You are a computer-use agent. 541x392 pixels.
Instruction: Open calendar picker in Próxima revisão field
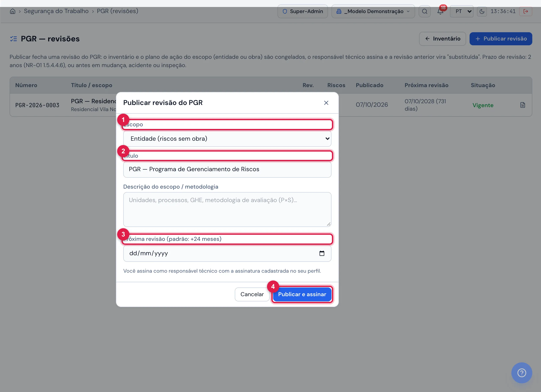point(322,253)
